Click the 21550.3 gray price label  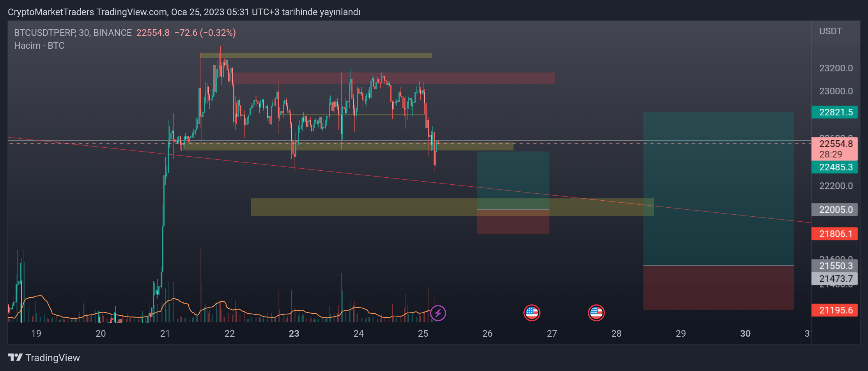pyautogui.click(x=834, y=266)
